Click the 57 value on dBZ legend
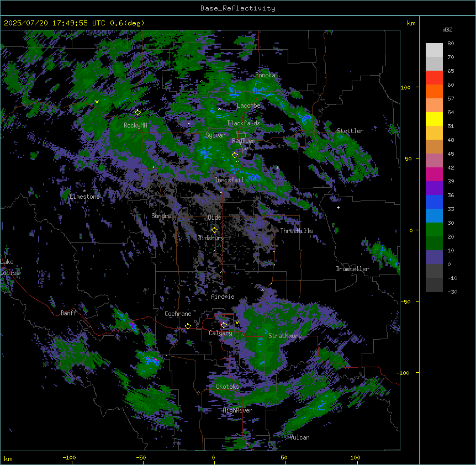This screenshot has width=476, height=465. tap(451, 99)
